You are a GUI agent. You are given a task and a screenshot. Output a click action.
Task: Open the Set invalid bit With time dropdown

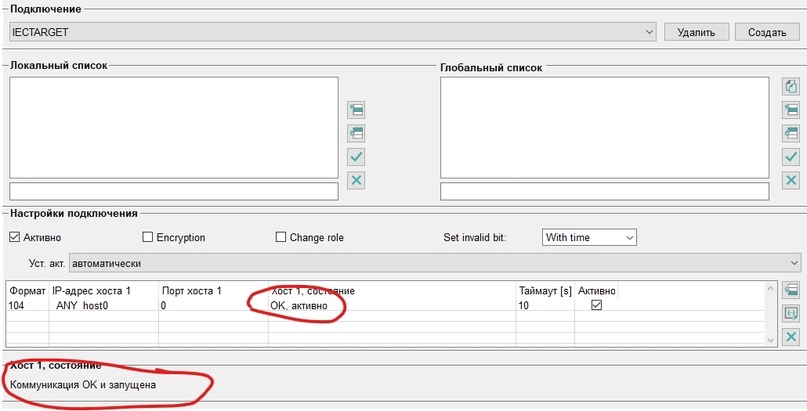tap(589, 237)
